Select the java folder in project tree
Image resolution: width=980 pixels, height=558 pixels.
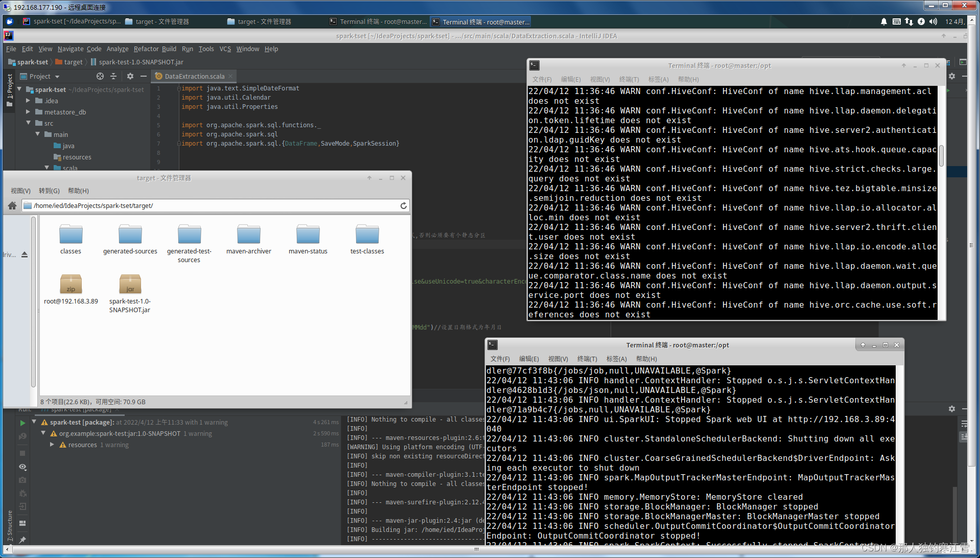pos(64,146)
